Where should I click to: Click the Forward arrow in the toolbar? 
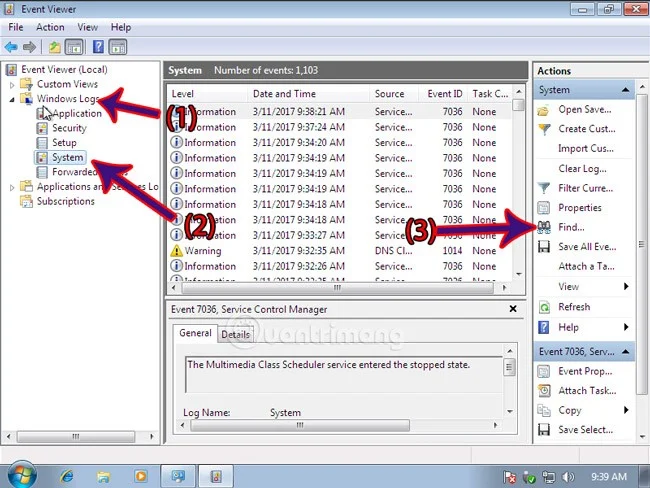click(x=29, y=47)
